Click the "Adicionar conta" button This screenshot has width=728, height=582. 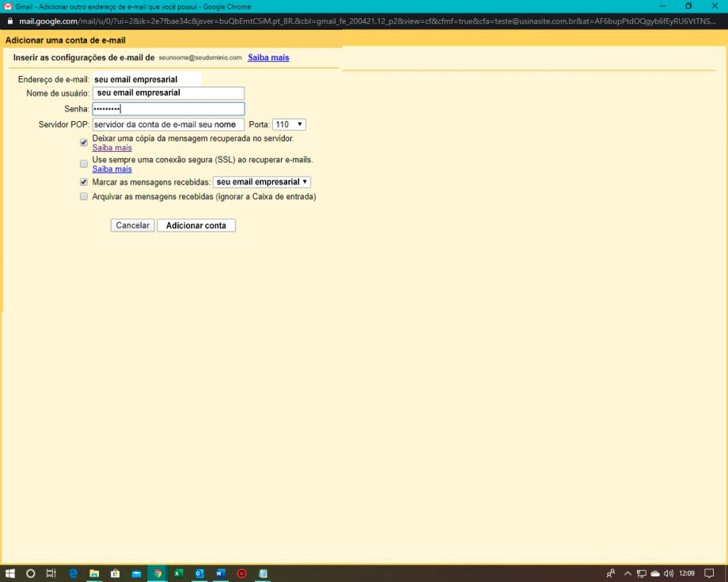(x=196, y=225)
